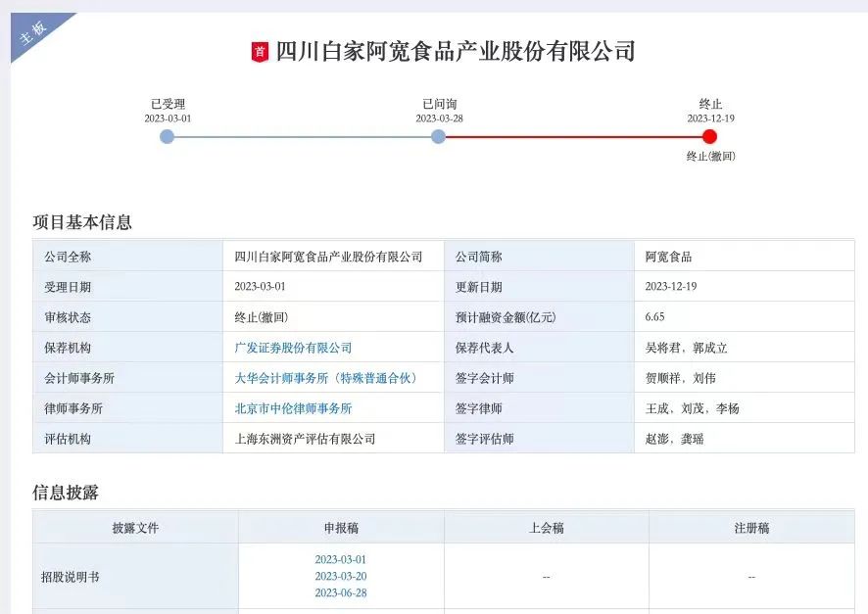
Task: Select the 已受理 timeline node
Action: tap(167, 137)
